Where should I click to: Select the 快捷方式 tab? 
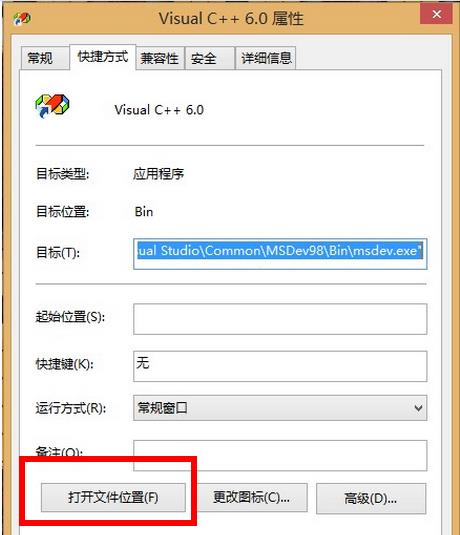click(103, 57)
